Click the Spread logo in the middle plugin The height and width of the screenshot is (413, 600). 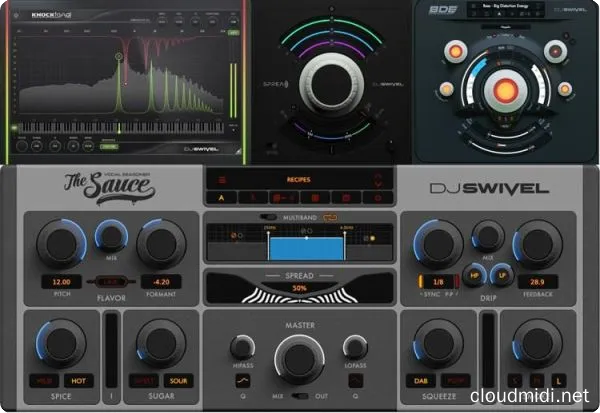[276, 84]
